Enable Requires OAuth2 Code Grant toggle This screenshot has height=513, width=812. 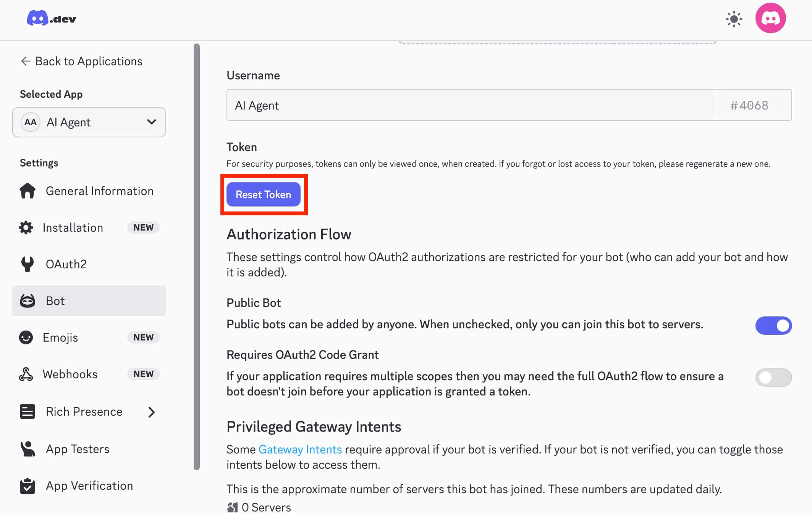click(x=773, y=377)
